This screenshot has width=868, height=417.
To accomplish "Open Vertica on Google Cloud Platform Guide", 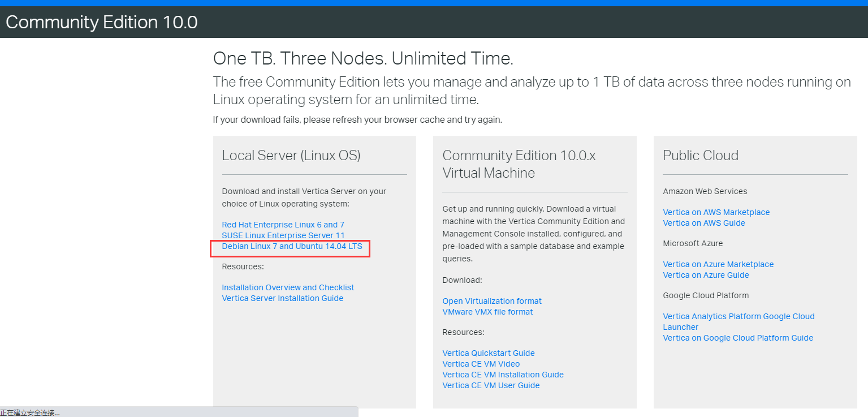I will pyautogui.click(x=738, y=338).
